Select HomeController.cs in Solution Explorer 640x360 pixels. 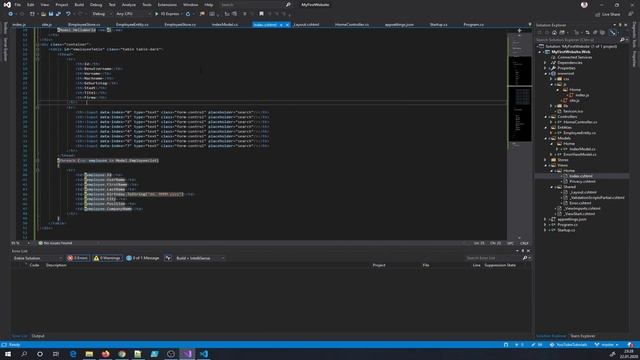point(580,122)
